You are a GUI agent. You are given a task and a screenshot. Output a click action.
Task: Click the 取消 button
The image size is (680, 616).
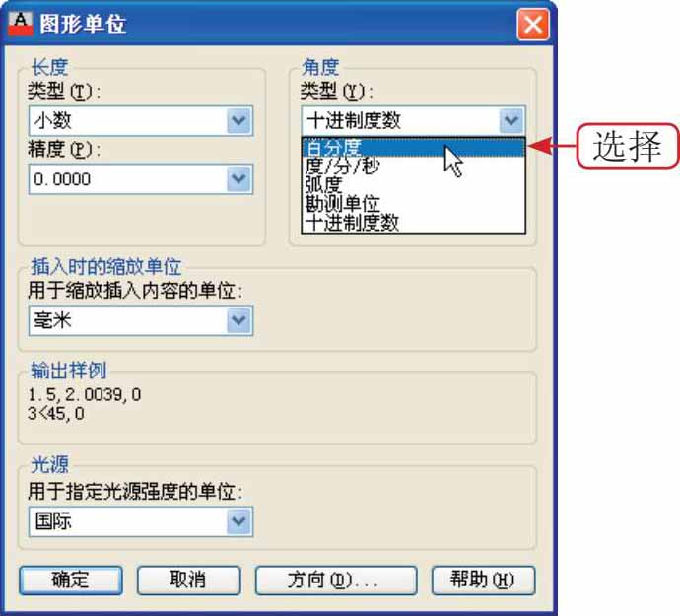pyautogui.click(x=188, y=580)
